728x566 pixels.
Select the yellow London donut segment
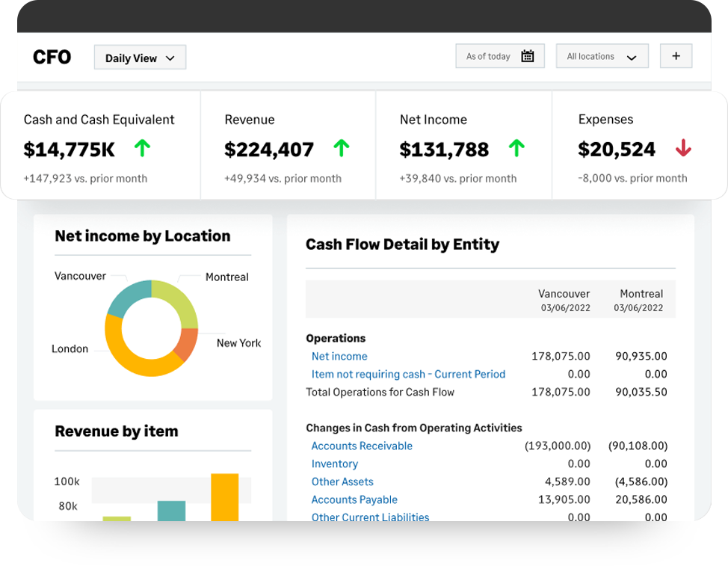pos(126,354)
